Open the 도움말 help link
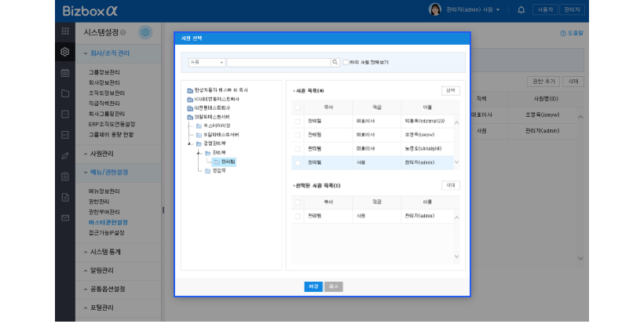This screenshot has height=324, width=644. coord(572,33)
